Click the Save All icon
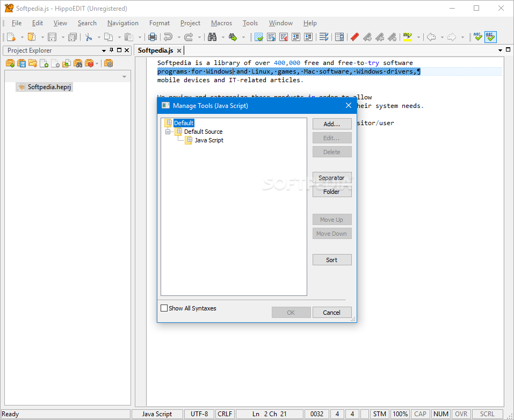This screenshot has width=514, height=420. click(73, 37)
